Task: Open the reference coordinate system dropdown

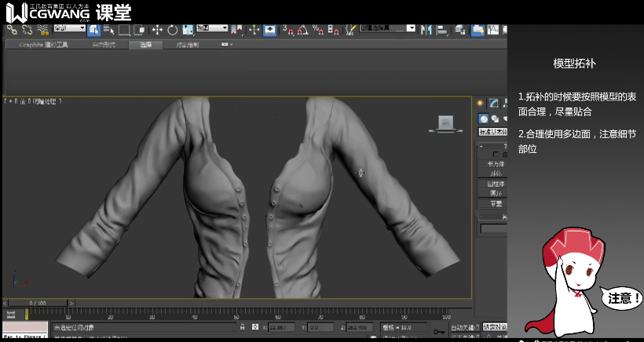Action: 211,29
